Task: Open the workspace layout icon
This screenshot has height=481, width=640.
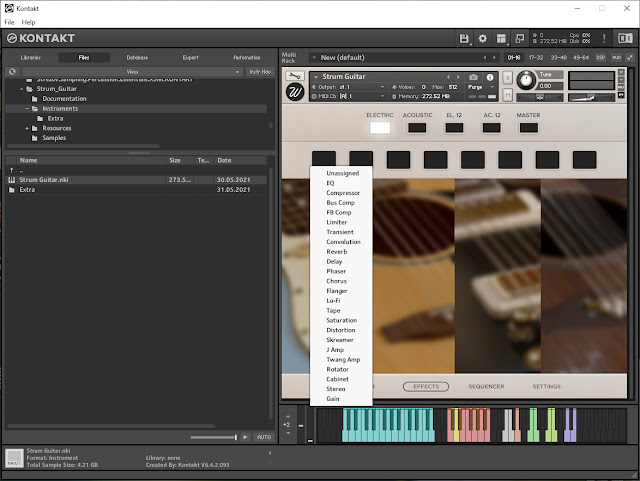Action: click(x=501, y=38)
